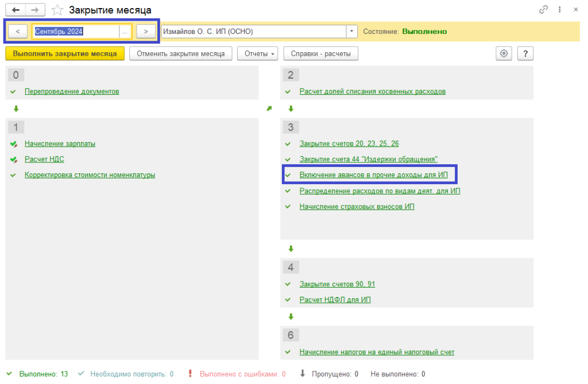Click the back navigation arrow icon
Image resolution: width=588 pixels, height=384 pixels.
pyautogui.click(x=16, y=10)
